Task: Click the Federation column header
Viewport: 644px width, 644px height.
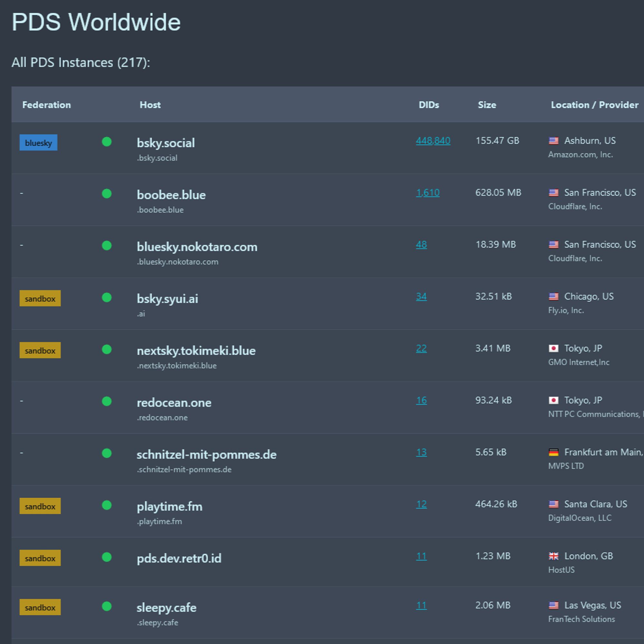Action: click(x=47, y=105)
